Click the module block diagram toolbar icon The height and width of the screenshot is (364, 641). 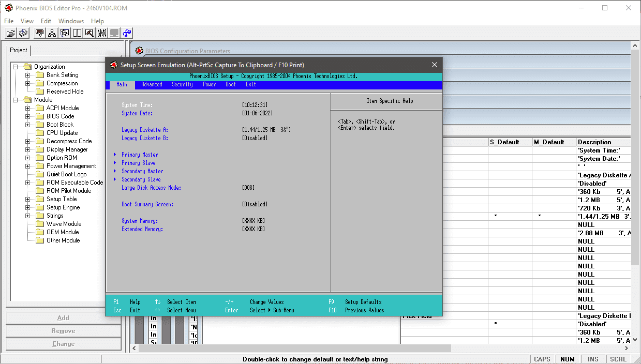65,33
